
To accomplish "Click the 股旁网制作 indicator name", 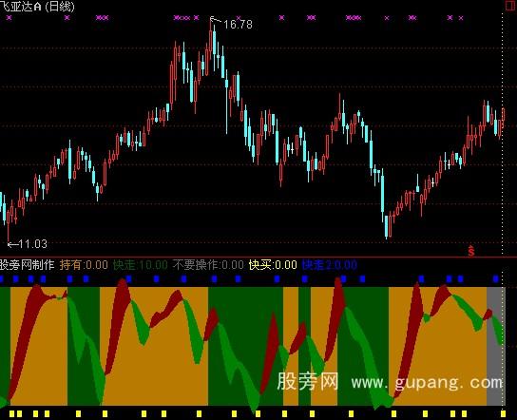I will click(27, 265).
